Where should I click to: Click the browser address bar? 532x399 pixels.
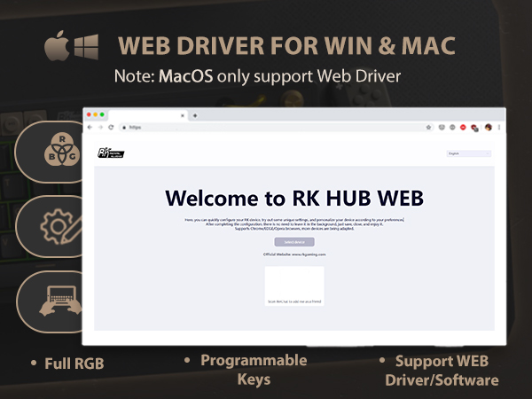tap(277, 127)
